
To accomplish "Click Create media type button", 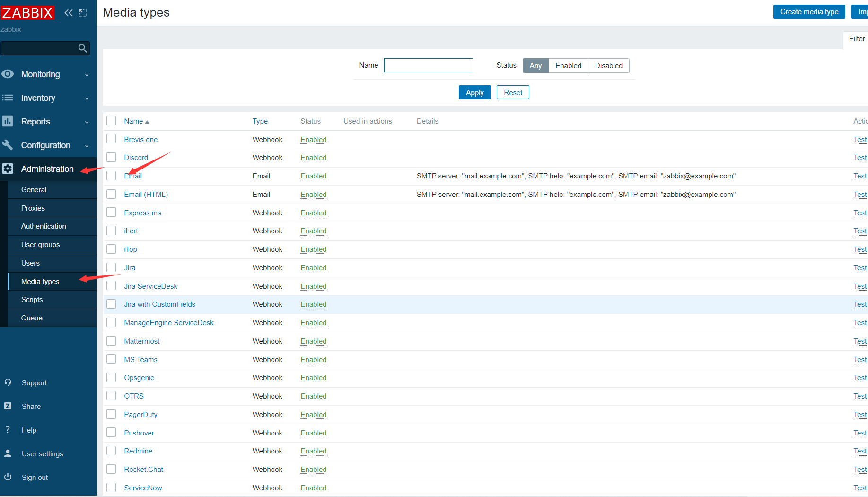I will [809, 12].
